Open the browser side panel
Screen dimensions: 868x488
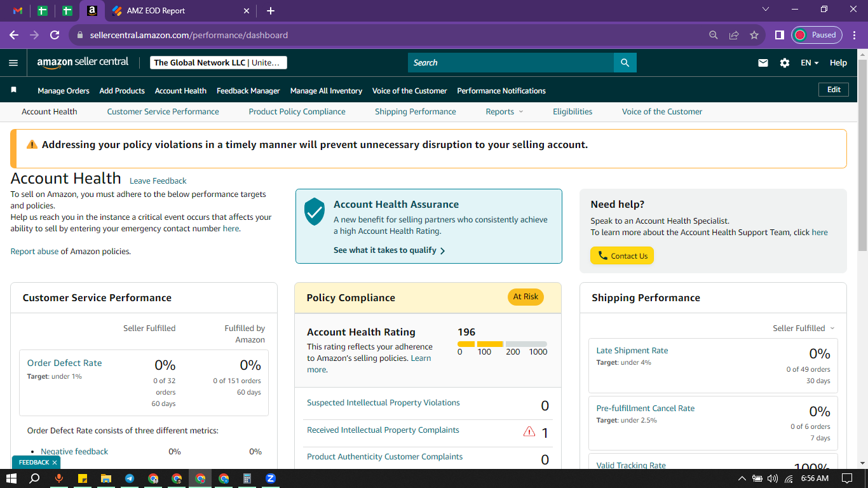(x=779, y=35)
